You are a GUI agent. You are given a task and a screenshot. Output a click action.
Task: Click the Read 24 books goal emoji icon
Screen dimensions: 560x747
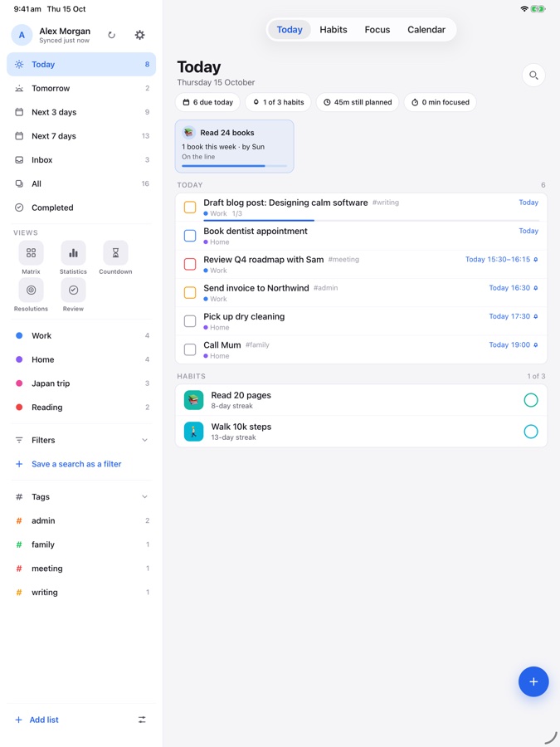tap(188, 133)
